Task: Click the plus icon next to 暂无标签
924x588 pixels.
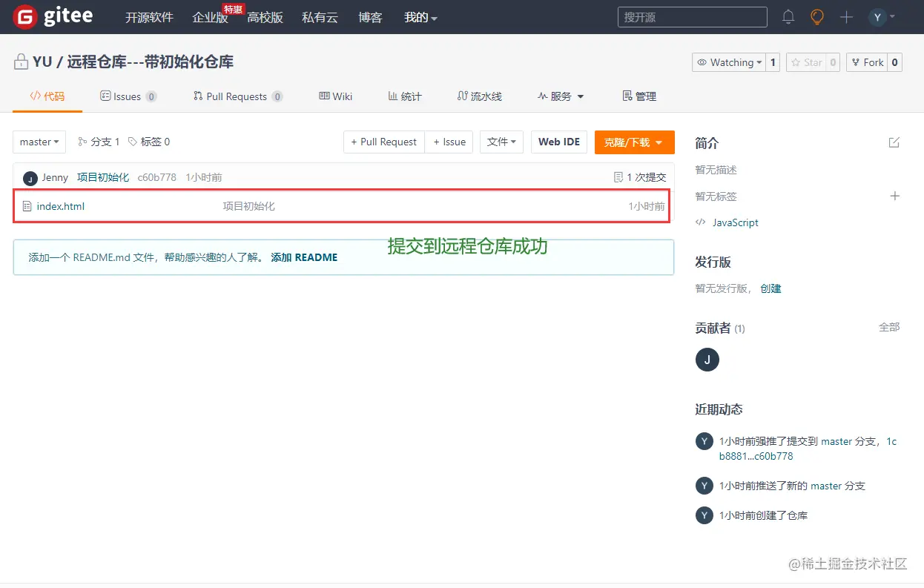Action: 895,196
